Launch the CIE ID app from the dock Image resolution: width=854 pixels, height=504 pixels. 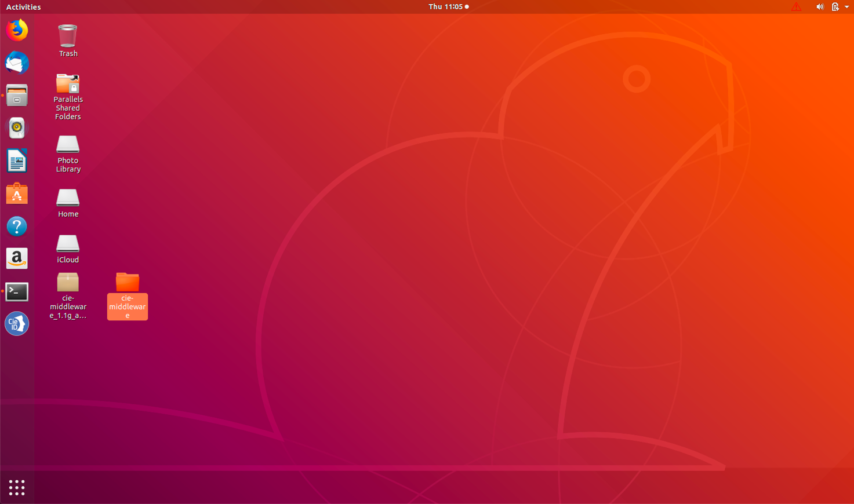pyautogui.click(x=17, y=324)
